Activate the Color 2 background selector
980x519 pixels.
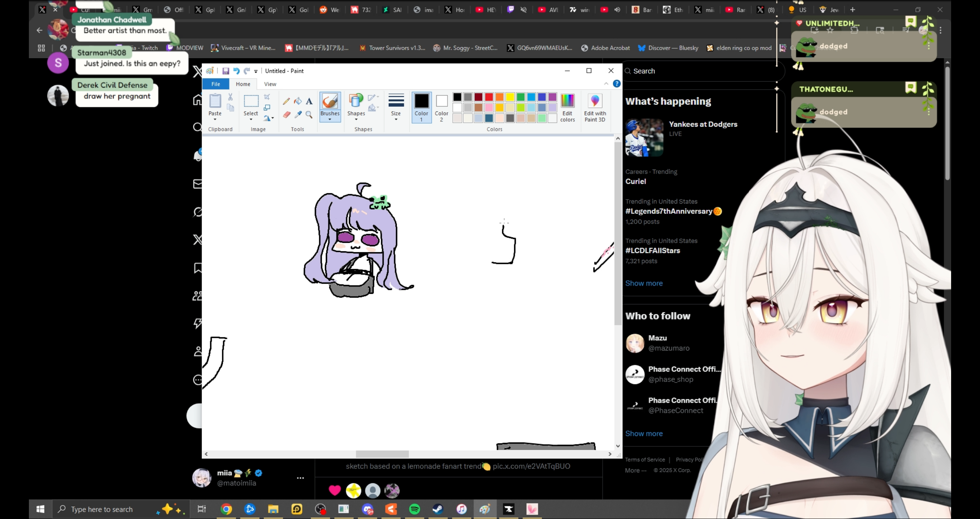pos(441,107)
